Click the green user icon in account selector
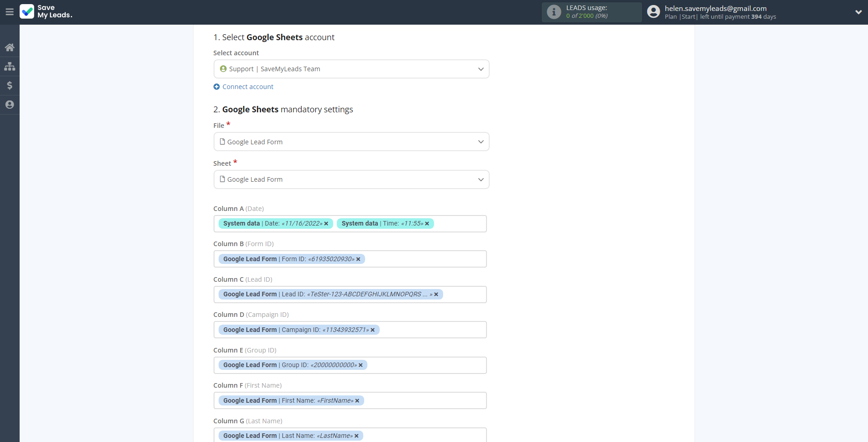The width and height of the screenshot is (868, 442). tap(223, 69)
